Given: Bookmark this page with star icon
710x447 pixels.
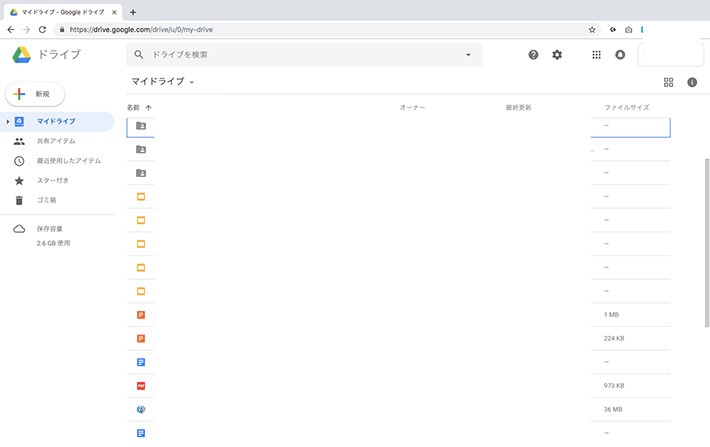Looking at the screenshot, I should [592, 30].
